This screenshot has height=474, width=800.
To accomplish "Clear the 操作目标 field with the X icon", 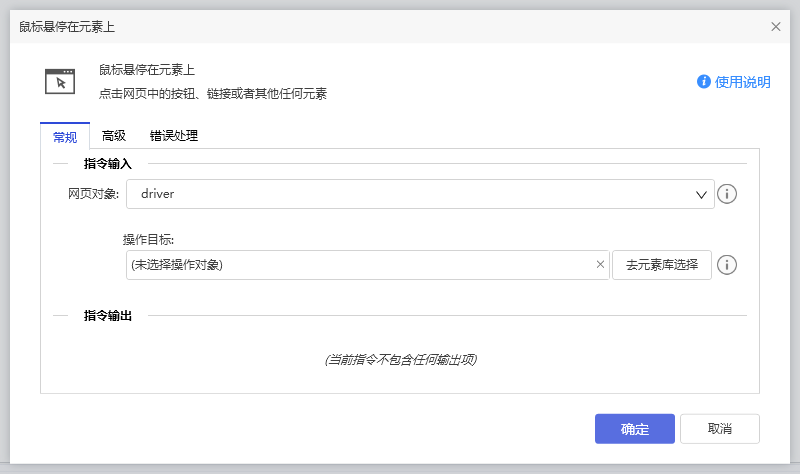I will [x=600, y=265].
